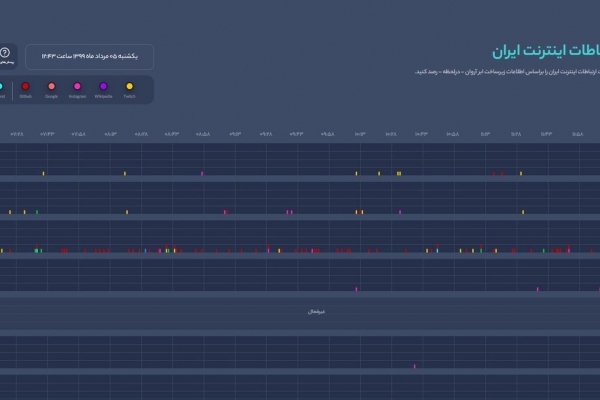This screenshot has height=400, width=600.
Task: Click the ۰۹:۵۸ time label
Action: pos(328,134)
